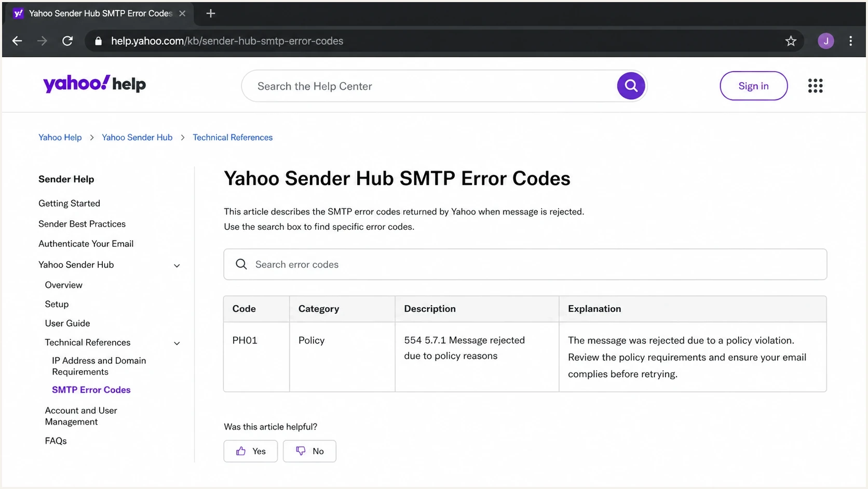Click the Was this article helpful text
Screen dimensions: 868x489
(270, 427)
